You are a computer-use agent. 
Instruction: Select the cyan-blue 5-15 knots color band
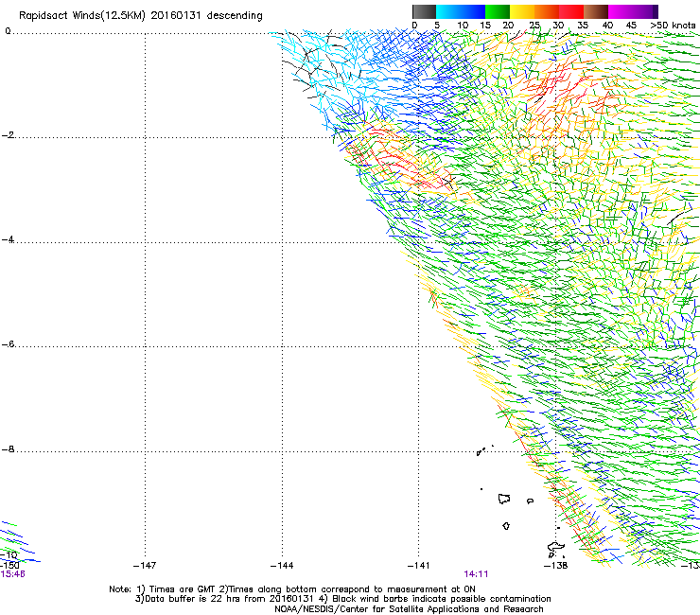pyautogui.click(x=461, y=11)
